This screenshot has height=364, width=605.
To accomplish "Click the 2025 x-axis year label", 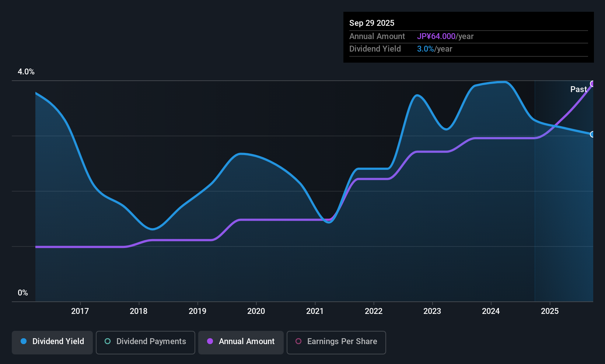I will pyautogui.click(x=550, y=311).
